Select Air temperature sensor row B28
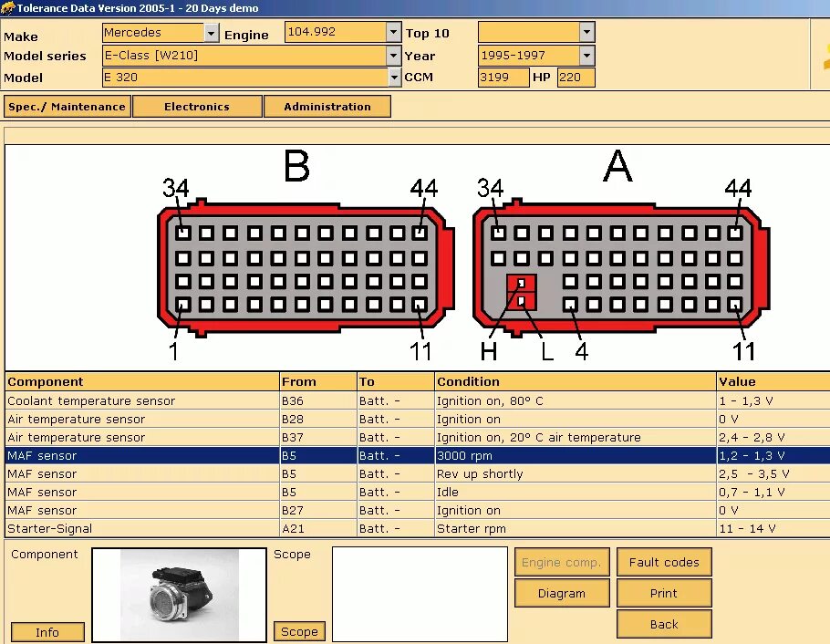The width and height of the screenshot is (830, 644). 417,419
